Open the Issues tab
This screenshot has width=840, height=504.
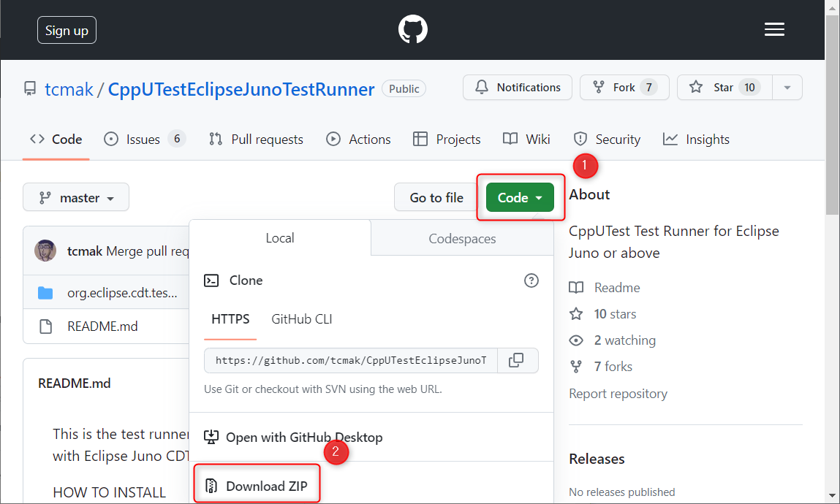[x=145, y=139]
